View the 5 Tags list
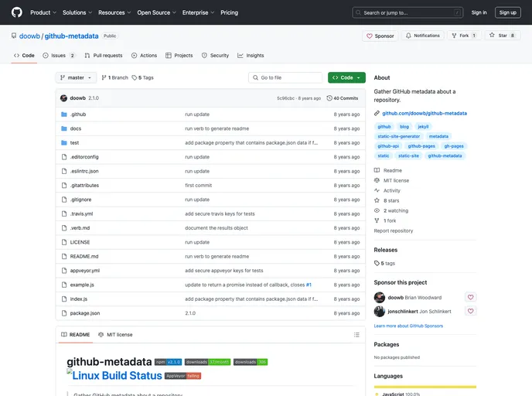532x396 pixels. point(142,77)
